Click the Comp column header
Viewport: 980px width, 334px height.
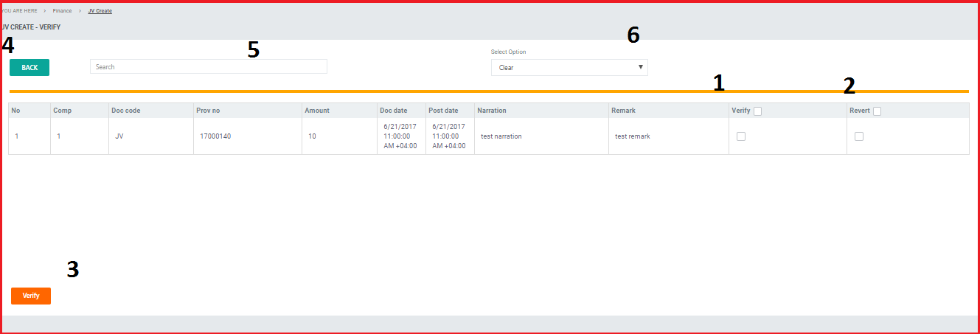point(62,111)
